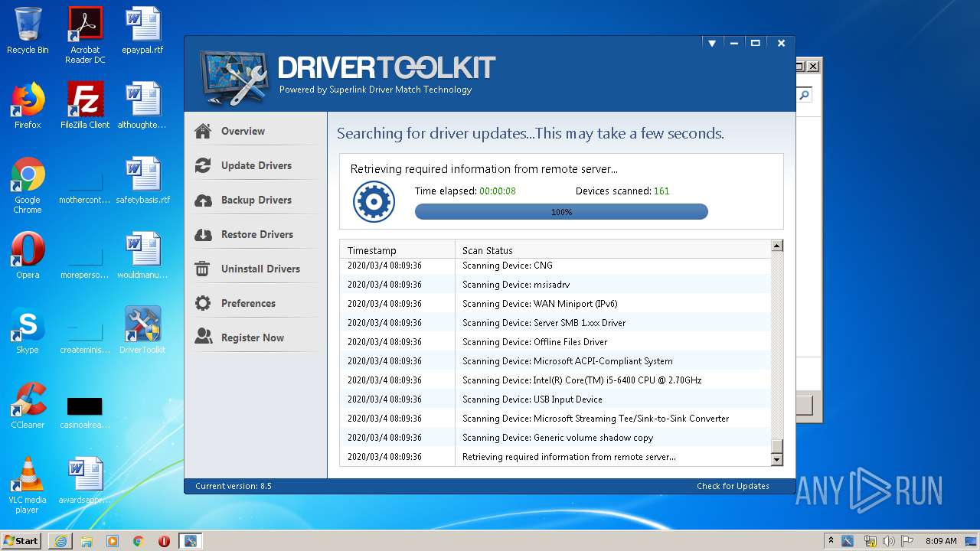Select row Scanning Device: CNG
The height and width of the screenshot is (551, 980).
click(556, 266)
